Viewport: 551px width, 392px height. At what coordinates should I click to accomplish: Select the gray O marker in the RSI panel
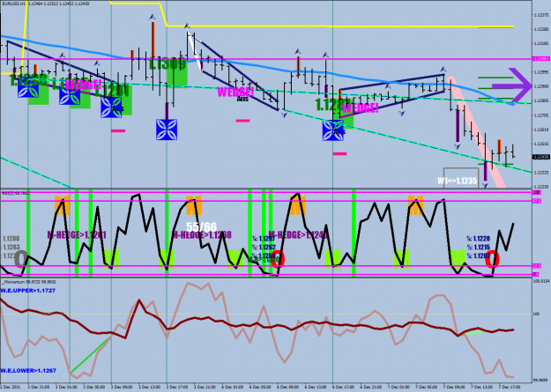(x=21, y=259)
